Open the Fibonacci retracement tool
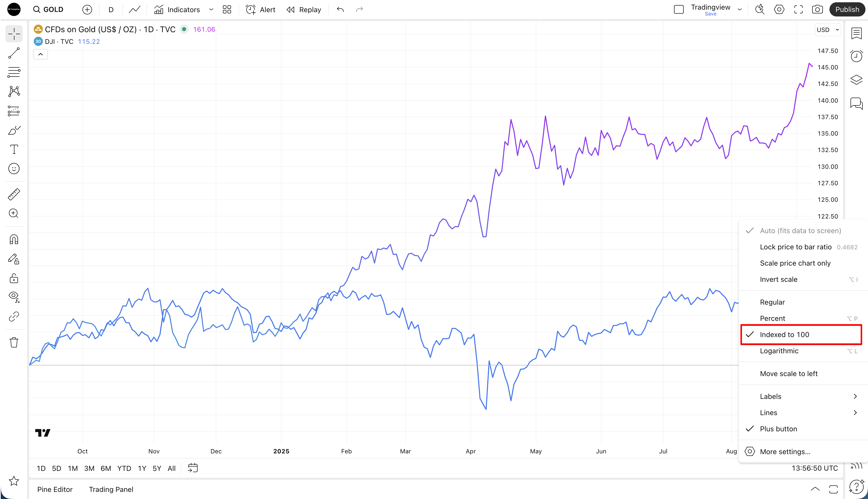The height and width of the screenshot is (499, 868). [14, 72]
